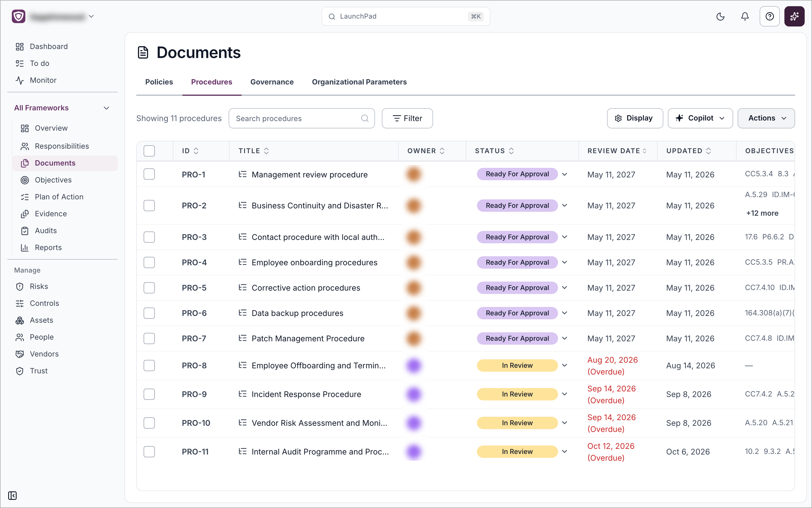Open the help question mark icon

[x=770, y=16]
